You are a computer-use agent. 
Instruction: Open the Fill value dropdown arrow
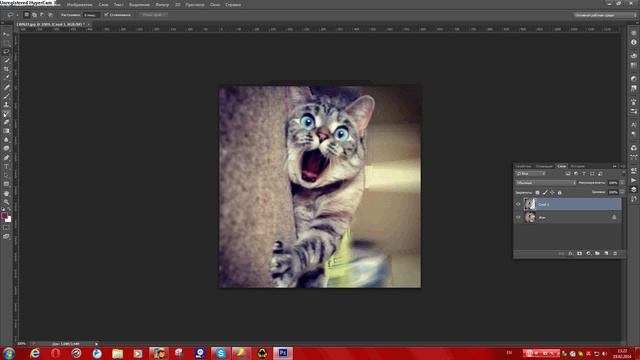(622, 192)
